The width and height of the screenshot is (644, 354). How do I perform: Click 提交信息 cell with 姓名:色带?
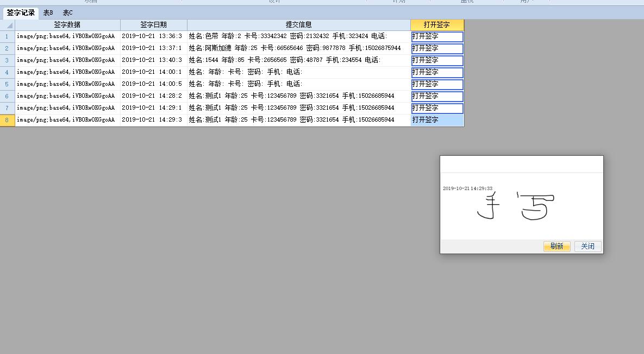point(298,36)
